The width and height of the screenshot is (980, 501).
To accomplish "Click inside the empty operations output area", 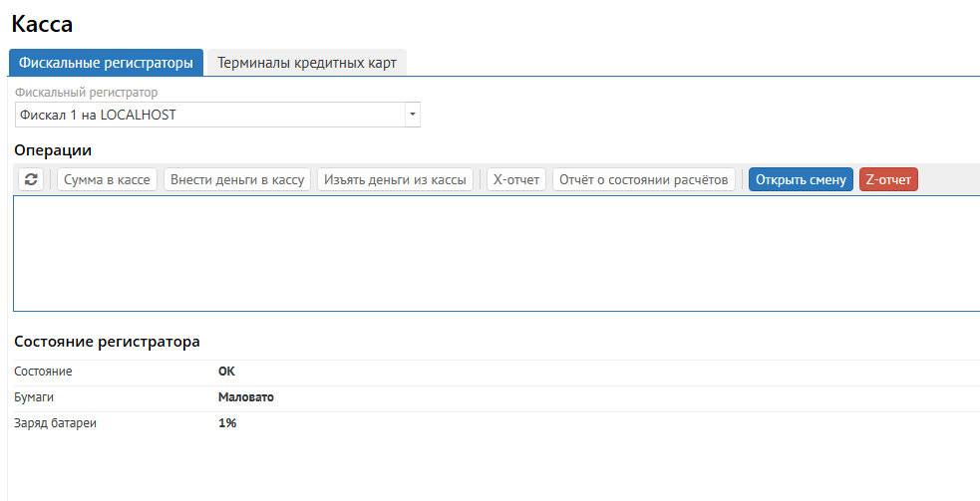I will (495, 253).
